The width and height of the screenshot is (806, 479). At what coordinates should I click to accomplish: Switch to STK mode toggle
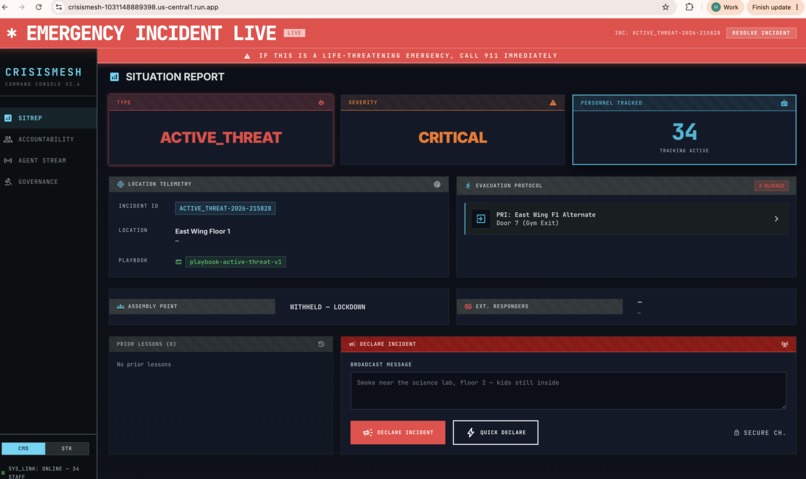coord(67,449)
